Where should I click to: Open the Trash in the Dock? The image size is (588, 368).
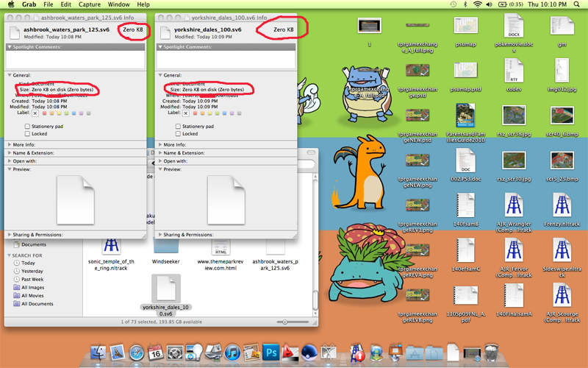[x=491, y=353]
